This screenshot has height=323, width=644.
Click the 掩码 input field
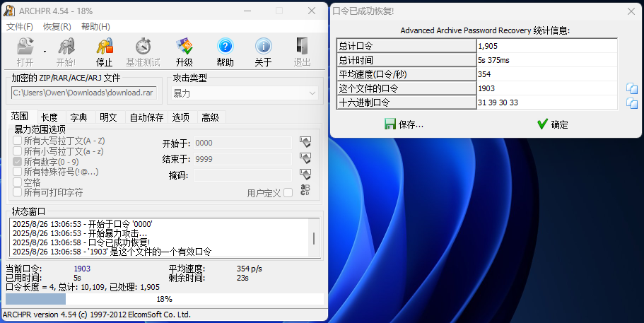coord(242,175)
